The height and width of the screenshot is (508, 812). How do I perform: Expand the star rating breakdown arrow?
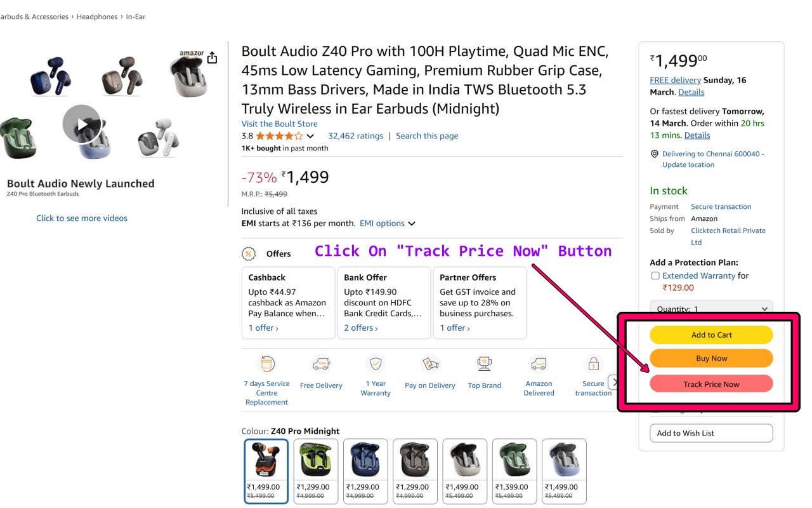tap(310, 136)
